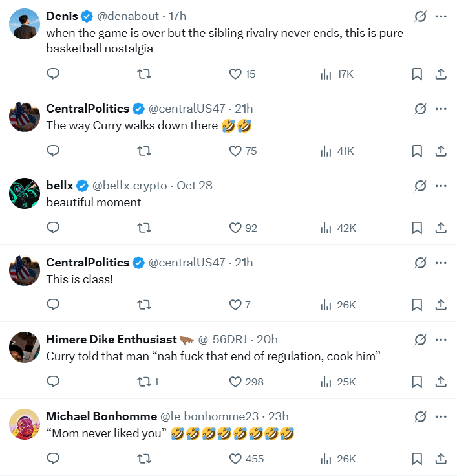Reply to the 'This is class!' tweet

click(x=54, y=305)
